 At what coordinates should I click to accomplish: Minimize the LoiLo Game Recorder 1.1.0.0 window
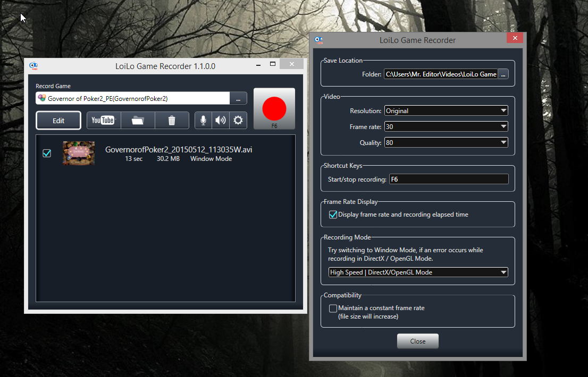pos(258,64)
